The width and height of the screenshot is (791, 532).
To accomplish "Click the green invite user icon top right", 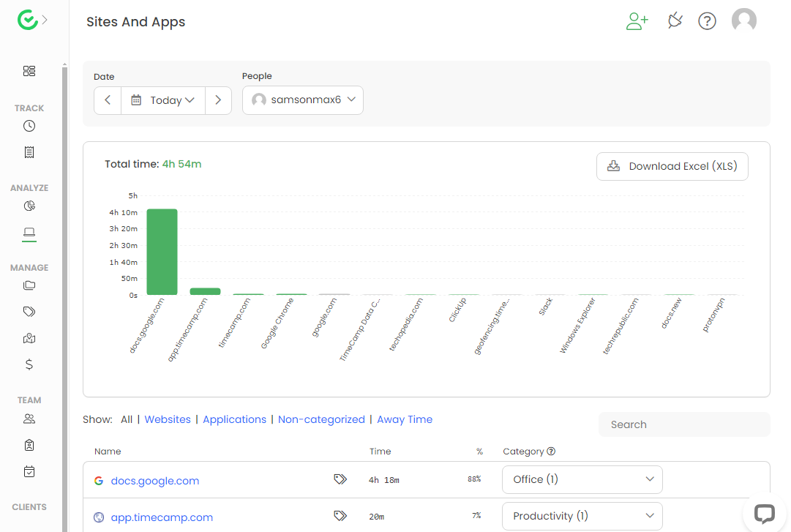I will 637,21.
